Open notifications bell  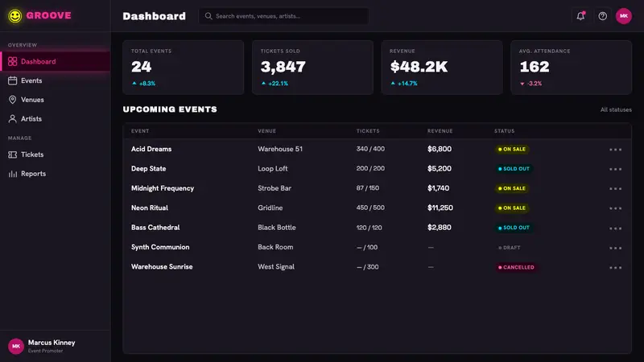click(x=580, y=16)
